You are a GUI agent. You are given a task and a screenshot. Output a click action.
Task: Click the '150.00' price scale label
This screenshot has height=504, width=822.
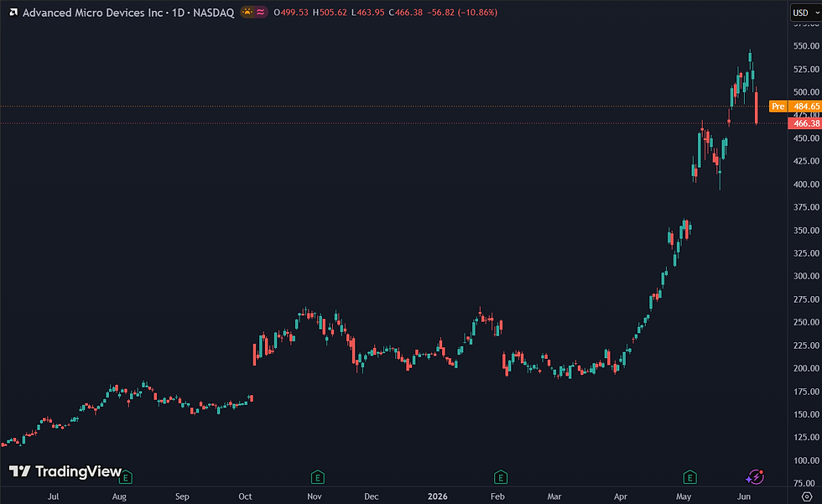click(806, 414)
